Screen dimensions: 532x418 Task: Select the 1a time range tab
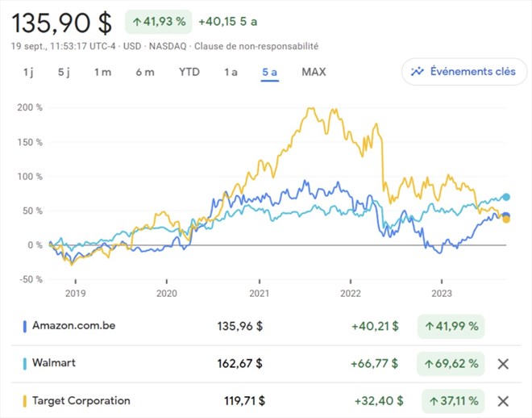tap(231, 72)
